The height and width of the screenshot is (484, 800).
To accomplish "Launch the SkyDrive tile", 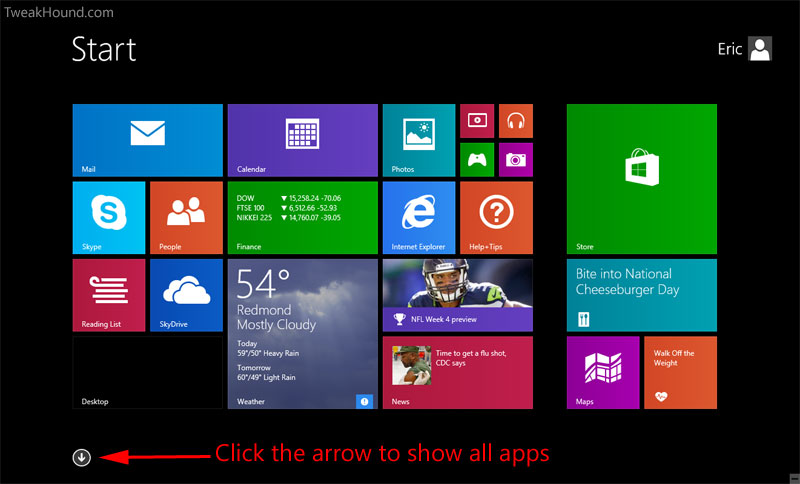I will pos(186,295).
